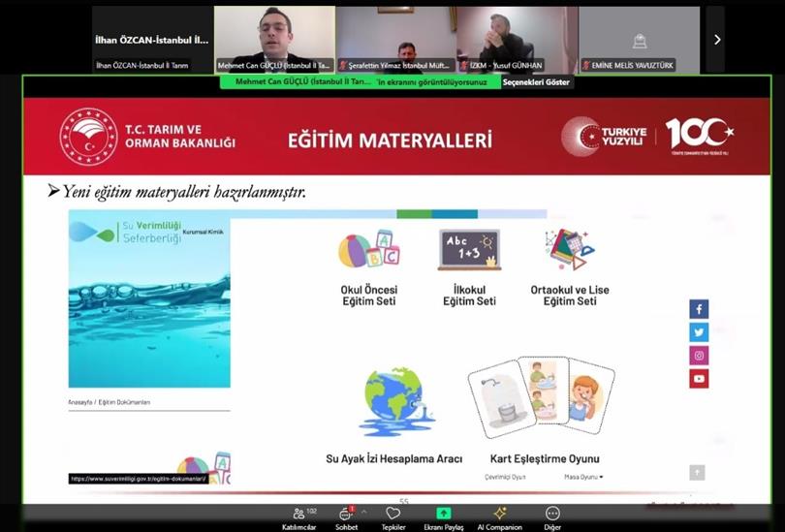Open the Diğer more options icon
This screenshot has width=785, height=532.
[x=552, y=514]
